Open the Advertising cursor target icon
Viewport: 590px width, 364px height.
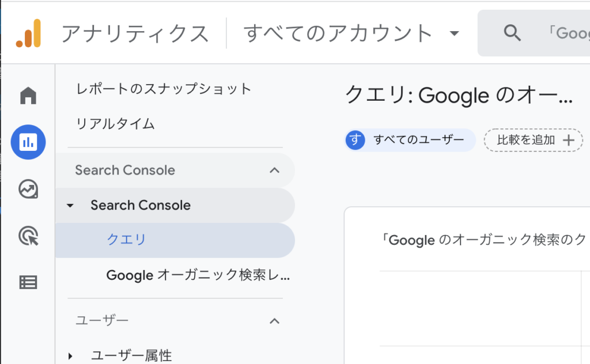tap(29, 236)
